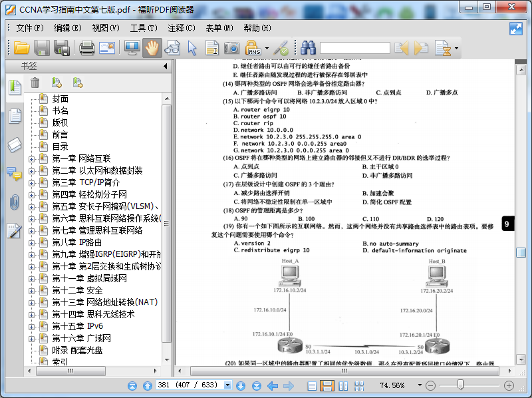Screen dimensions: 532x398
Task: Click the Print icon
Action: pyautogui.click(x=87, y=48)
